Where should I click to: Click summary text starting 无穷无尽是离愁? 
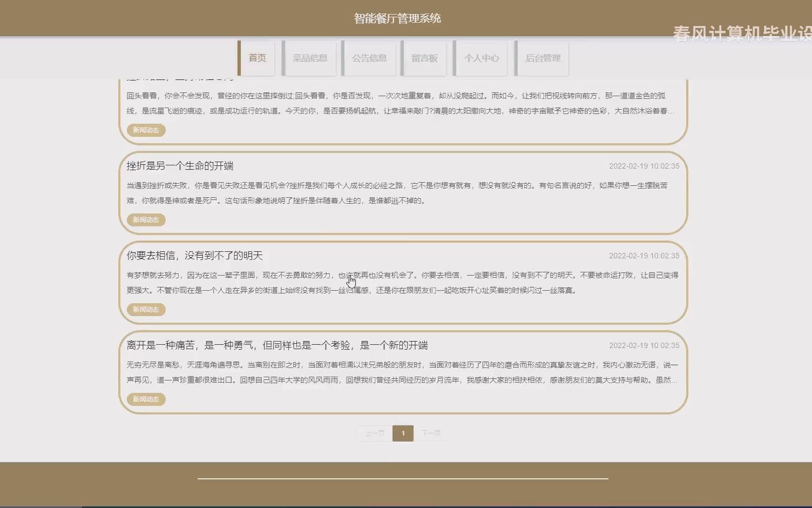click(402, 372)
